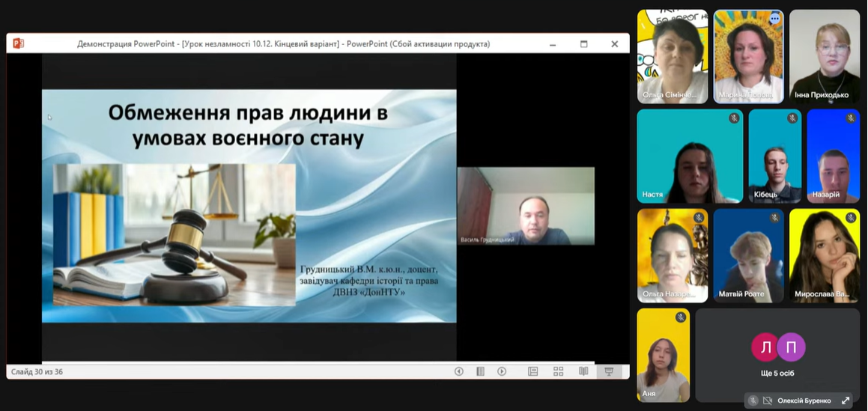This screenshot has height=411, width=868.
Task: Click the Василь Грудницький presenter video
Action: point(526,206)
